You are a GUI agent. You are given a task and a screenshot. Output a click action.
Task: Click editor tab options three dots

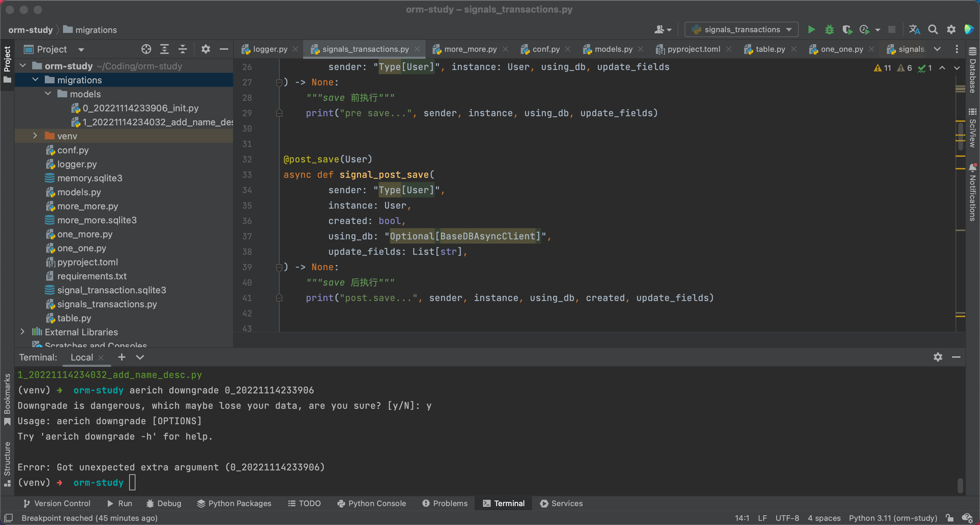(x=957, y=49)
